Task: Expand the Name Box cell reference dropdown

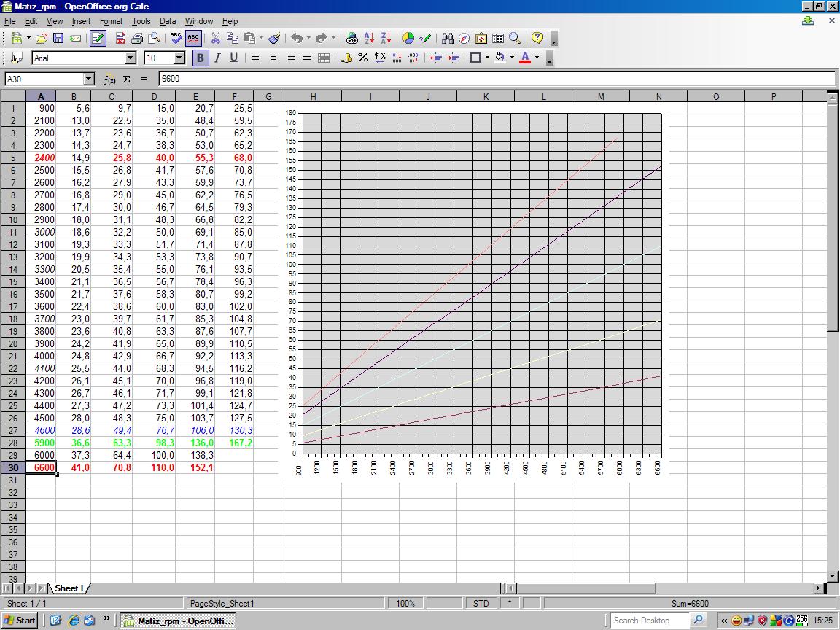Action: tap(89, 79)
